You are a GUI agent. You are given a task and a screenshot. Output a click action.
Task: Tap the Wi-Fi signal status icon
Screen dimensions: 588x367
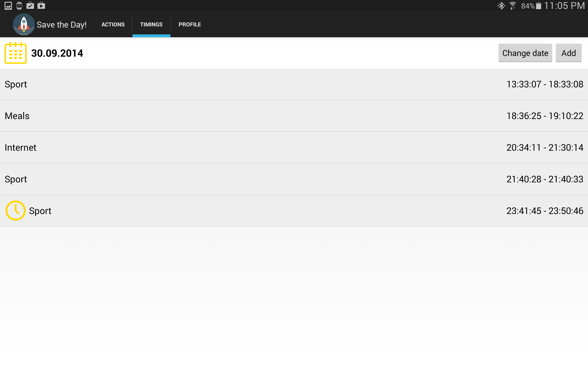click(x=513, y=6)
